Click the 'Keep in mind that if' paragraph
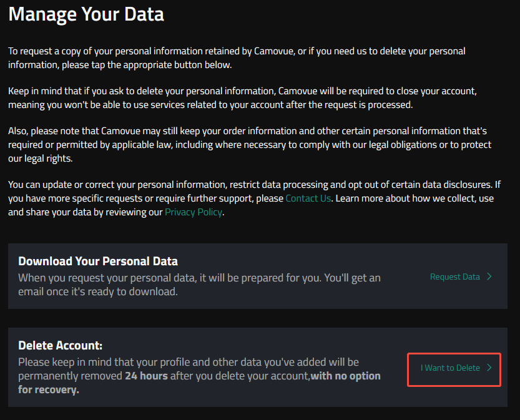 [242, 98]
